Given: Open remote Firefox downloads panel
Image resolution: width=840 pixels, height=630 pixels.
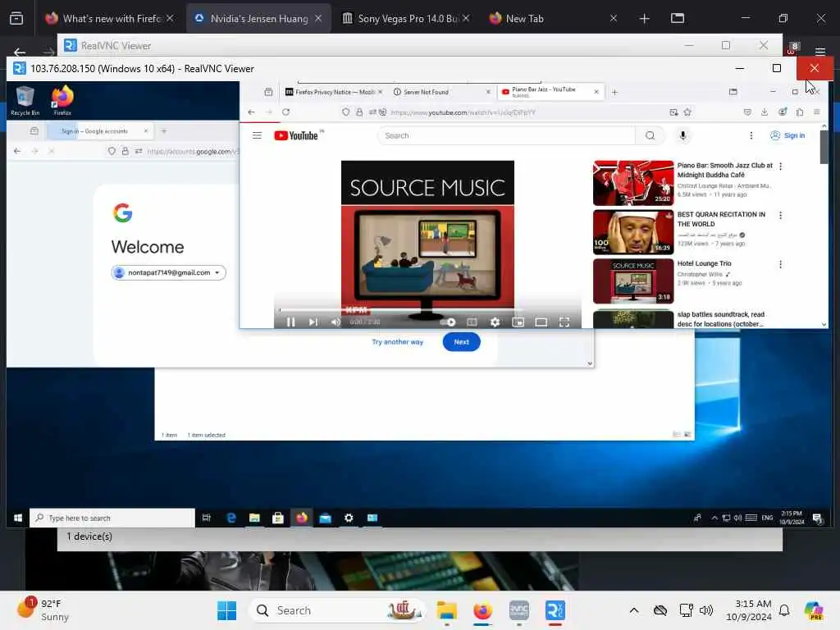Looking at the screenshot, I should pos(765,112).
